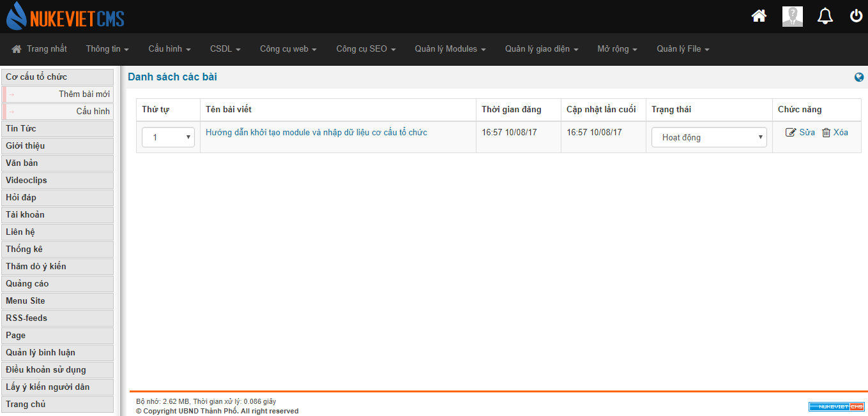Click the globe icon beside the list title
The width and height of the screenshot is (868, 416).
(859, 77)
